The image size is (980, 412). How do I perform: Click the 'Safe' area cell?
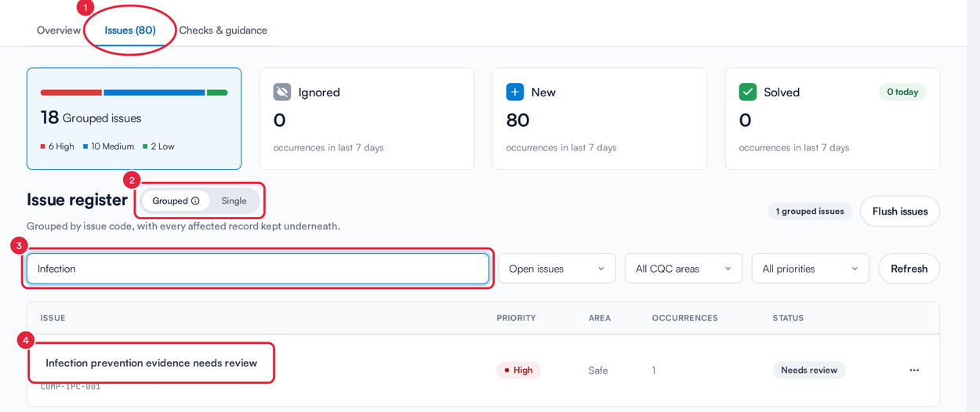coord(598,370)
